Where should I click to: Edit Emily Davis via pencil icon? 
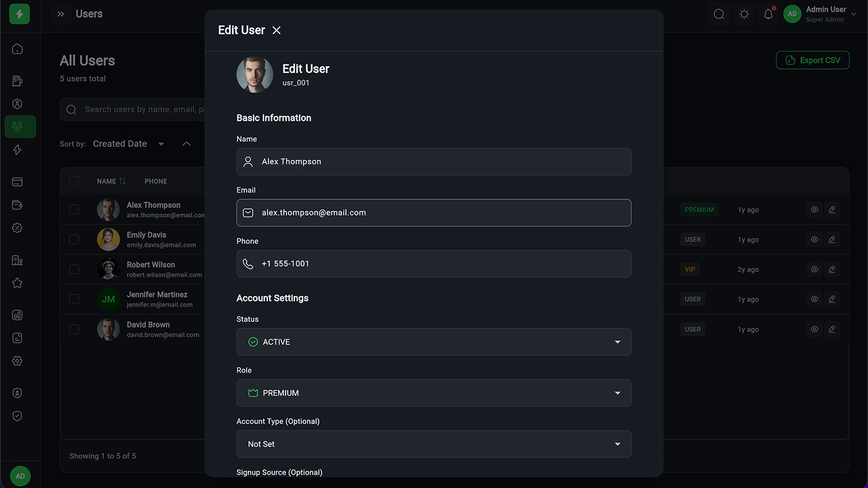(832, 239)
